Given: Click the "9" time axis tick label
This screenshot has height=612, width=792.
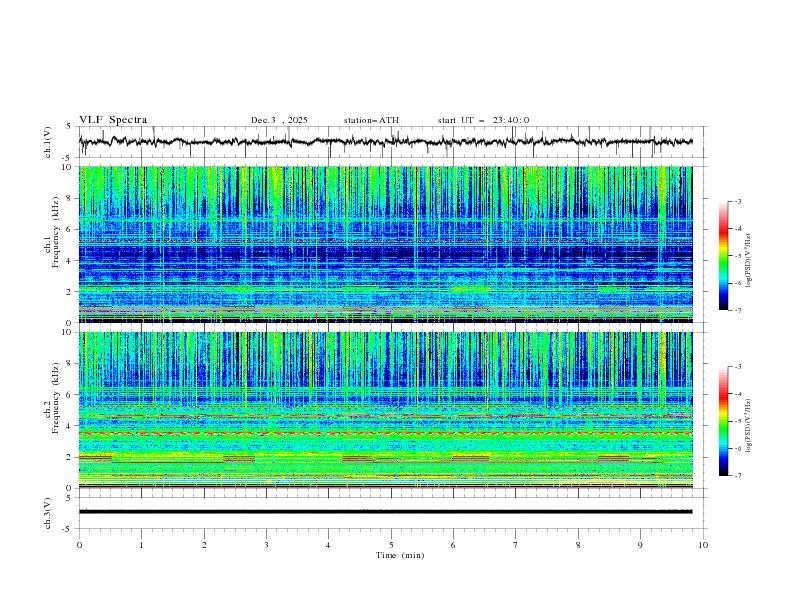Looking at the screenshot, I should (640, 545).
